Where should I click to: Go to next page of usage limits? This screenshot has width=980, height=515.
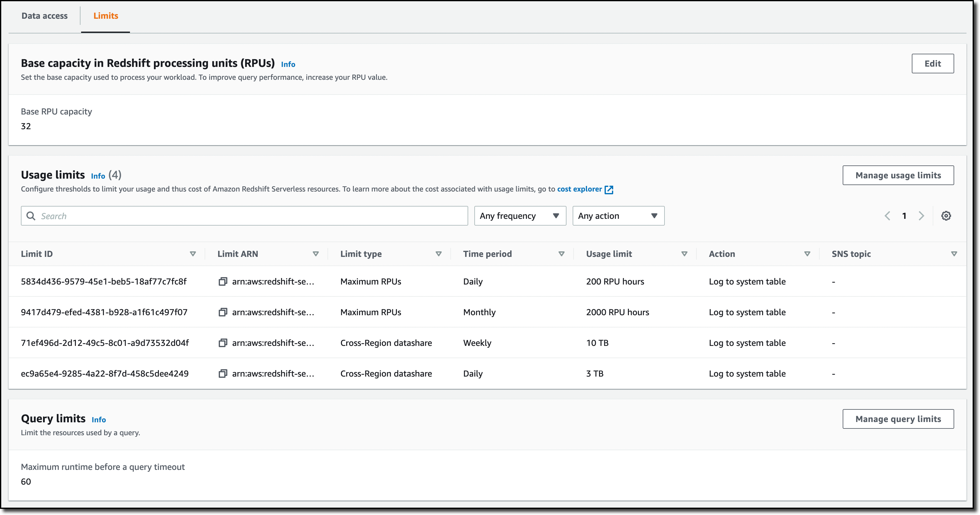[x=921, y=216]
